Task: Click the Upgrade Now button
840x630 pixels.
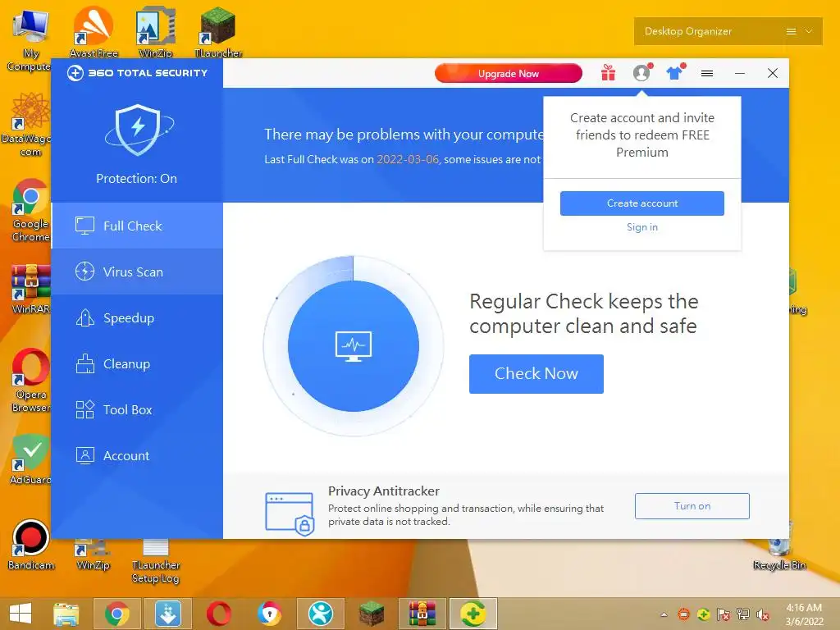Action: (509, 73)
